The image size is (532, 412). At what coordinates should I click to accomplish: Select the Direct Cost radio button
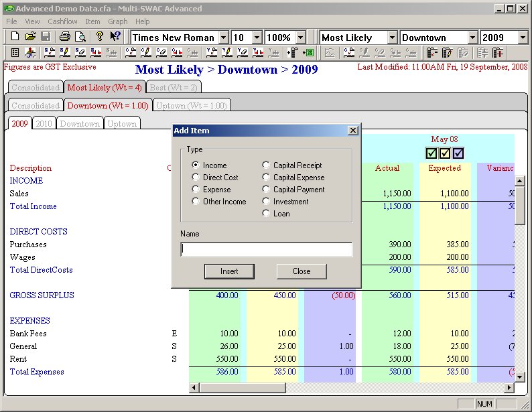[196, 178]
